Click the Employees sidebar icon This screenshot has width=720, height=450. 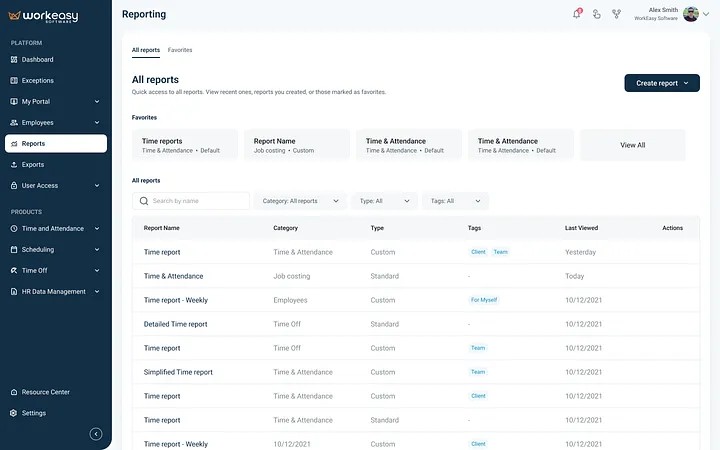(14, 123)
